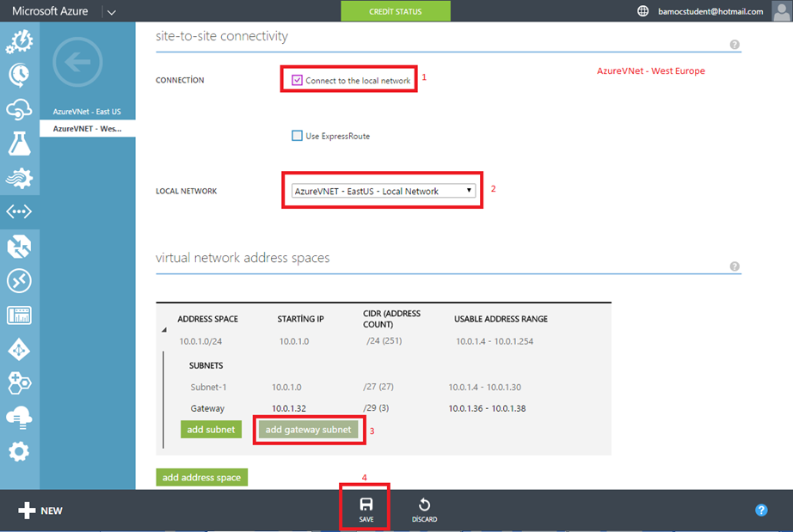Open the Active Directory diamond sidebar icon
The image size is (793, 532).
(19, 350)
